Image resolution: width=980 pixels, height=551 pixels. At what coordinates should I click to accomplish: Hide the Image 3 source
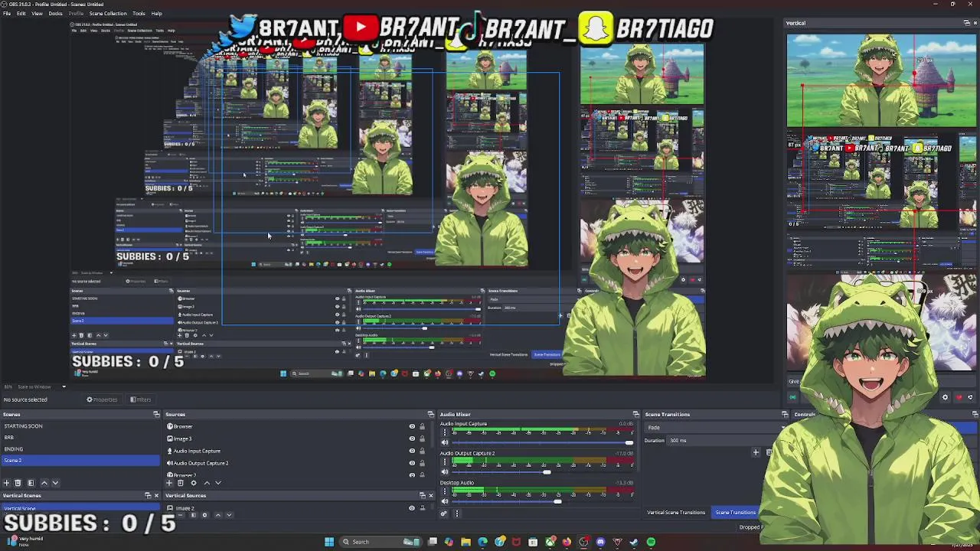tap(412, 439)
